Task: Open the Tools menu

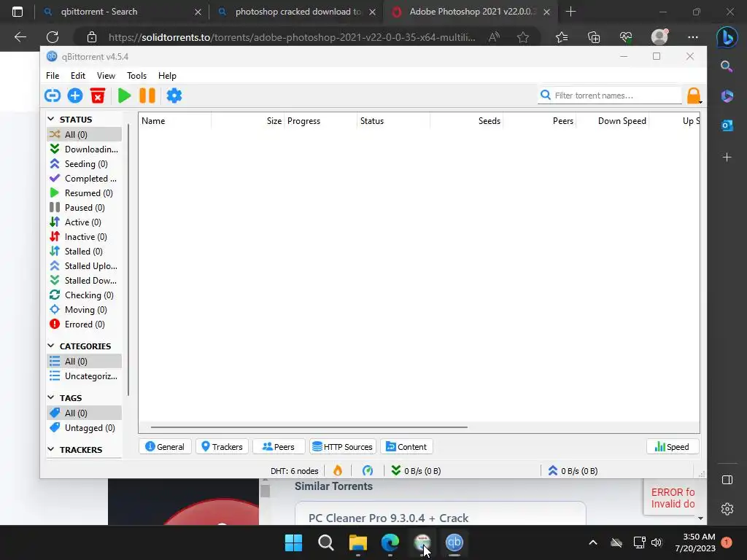Action: pyautogui.click(x=136, y=76)
